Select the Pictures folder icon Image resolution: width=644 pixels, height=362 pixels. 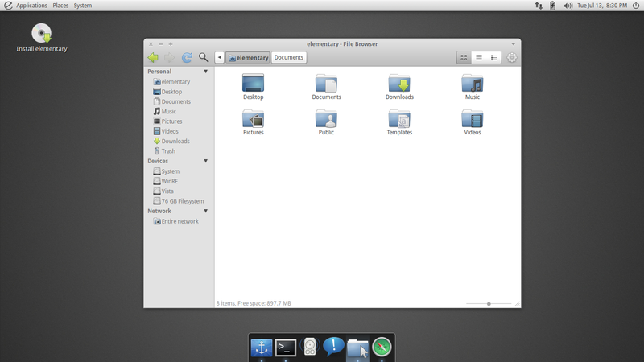(x=253, y=122)
